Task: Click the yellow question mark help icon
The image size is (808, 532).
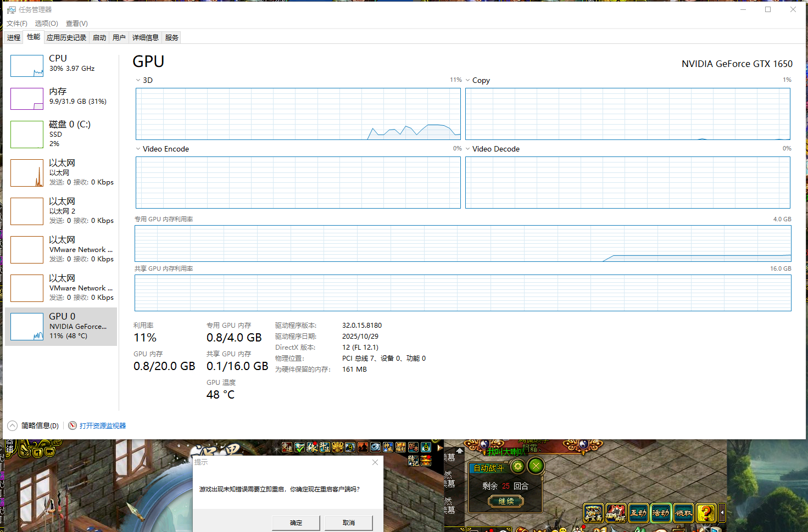Action: (706, 513)
